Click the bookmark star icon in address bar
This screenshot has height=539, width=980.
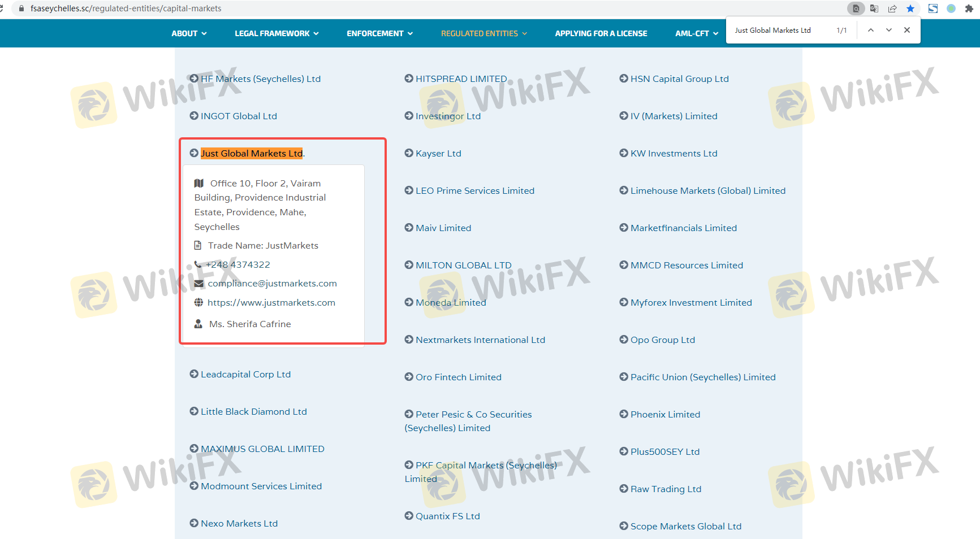910,8
